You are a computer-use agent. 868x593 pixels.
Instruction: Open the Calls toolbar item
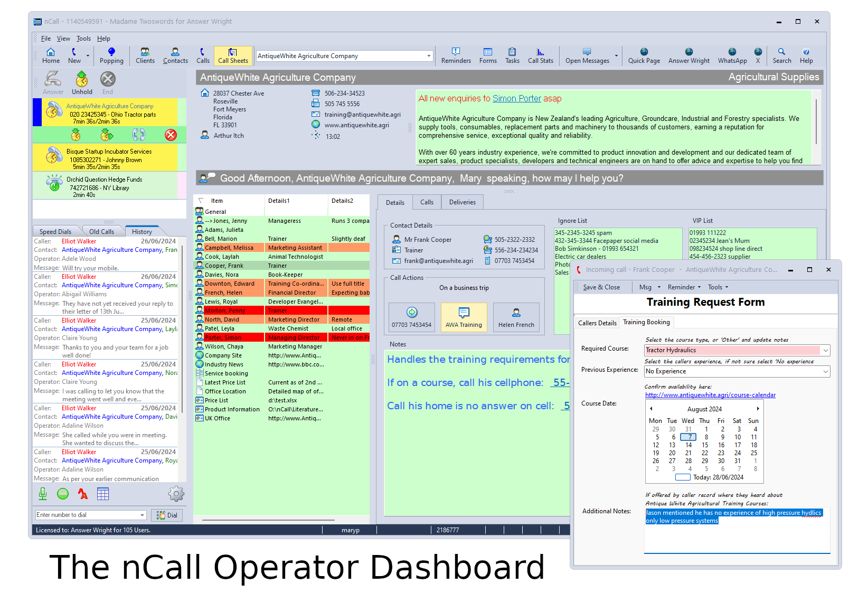[x=203, y=55]
